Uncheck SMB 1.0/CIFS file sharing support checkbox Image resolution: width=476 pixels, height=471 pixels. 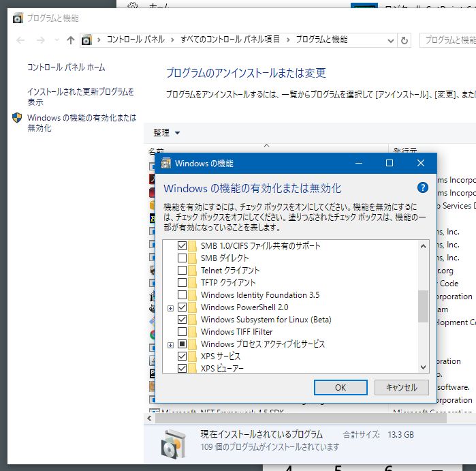(x=182, y=245)
